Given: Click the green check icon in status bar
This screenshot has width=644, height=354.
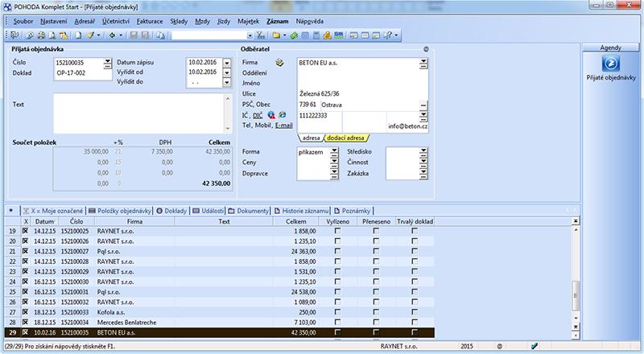Looking at the screenshot, I should coord(535,346).
